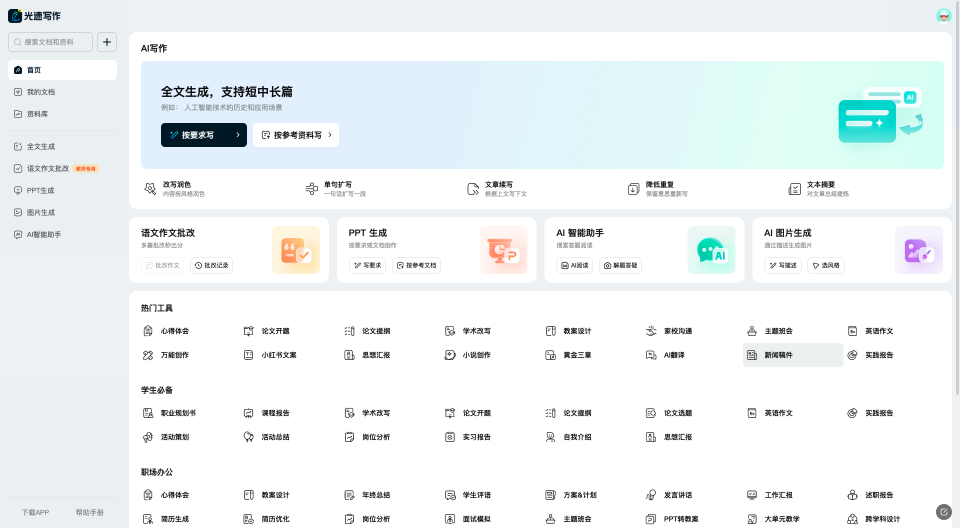Click AI阅读 in the AI 智能助手 card
The height and width of the screenshot is (528, 960).
pos(574,265)
